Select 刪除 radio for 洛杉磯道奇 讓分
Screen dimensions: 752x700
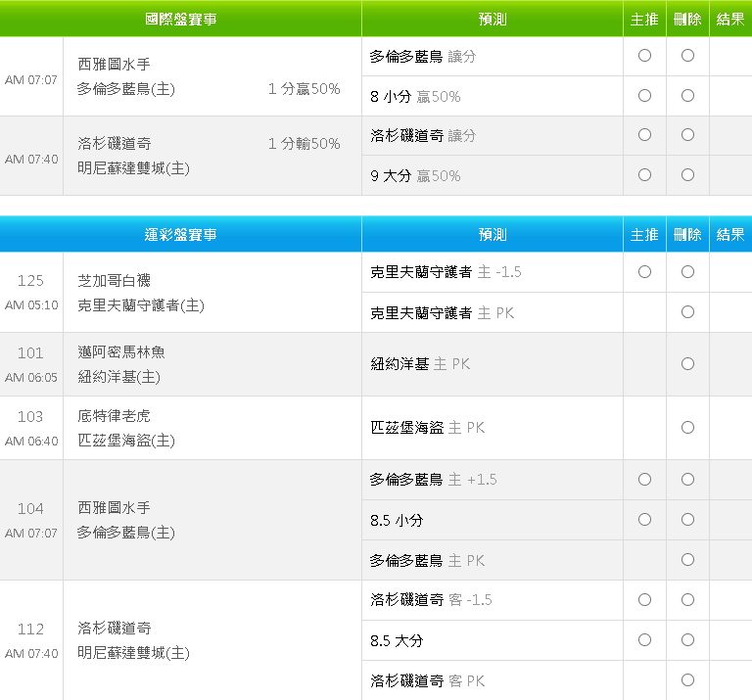687,135
